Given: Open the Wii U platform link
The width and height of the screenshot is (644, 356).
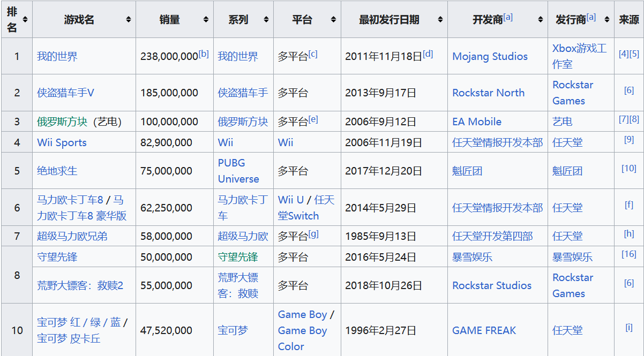Looking at the screenshot, I should pyautogui.click(x=291, y=200).
